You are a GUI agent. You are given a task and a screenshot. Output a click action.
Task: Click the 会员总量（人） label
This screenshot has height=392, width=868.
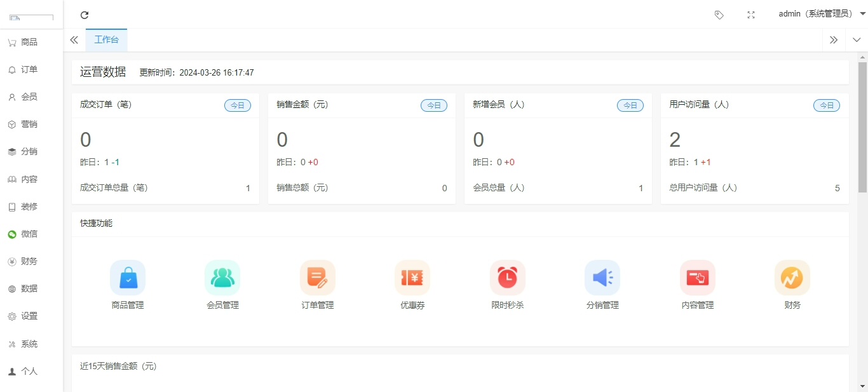(499, 188)
